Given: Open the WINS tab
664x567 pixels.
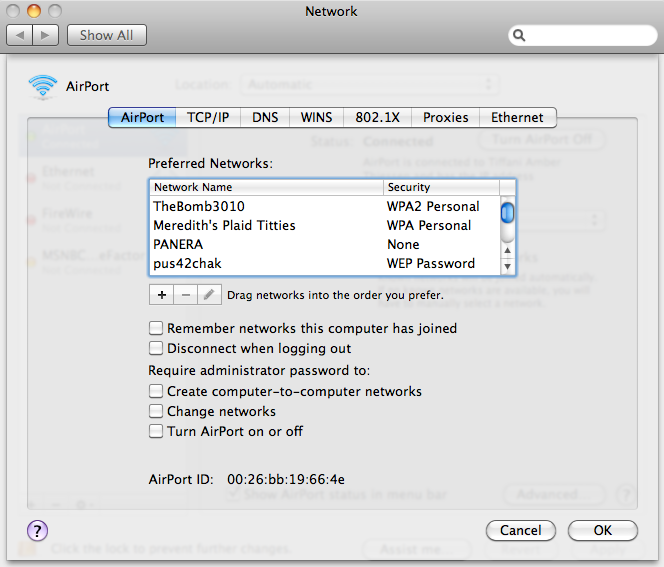Looking at the screenshot, I should (316, 117).
